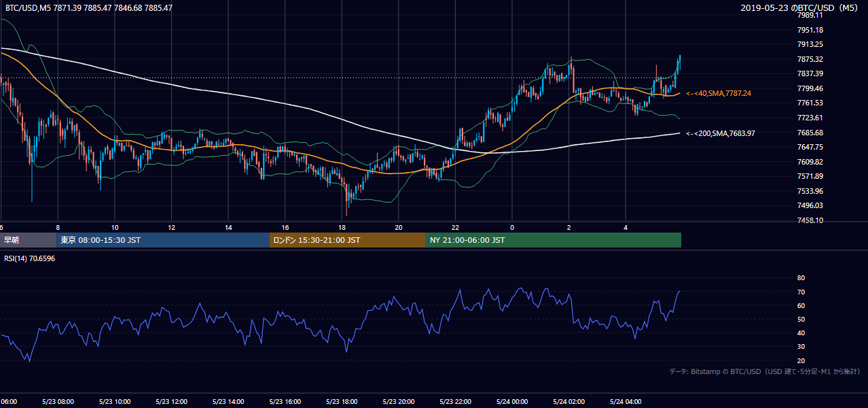Click hour 10 on the chart time axis
Screen dimensions: 868x408
click(x=115, y=228)
